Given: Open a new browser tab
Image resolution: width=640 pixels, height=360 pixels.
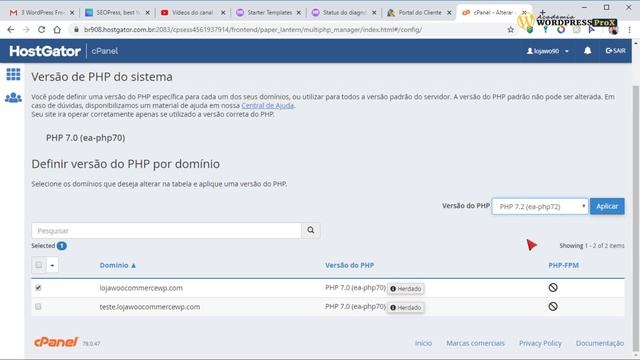Looking at the screenshot, I should (x=542, y=12).
